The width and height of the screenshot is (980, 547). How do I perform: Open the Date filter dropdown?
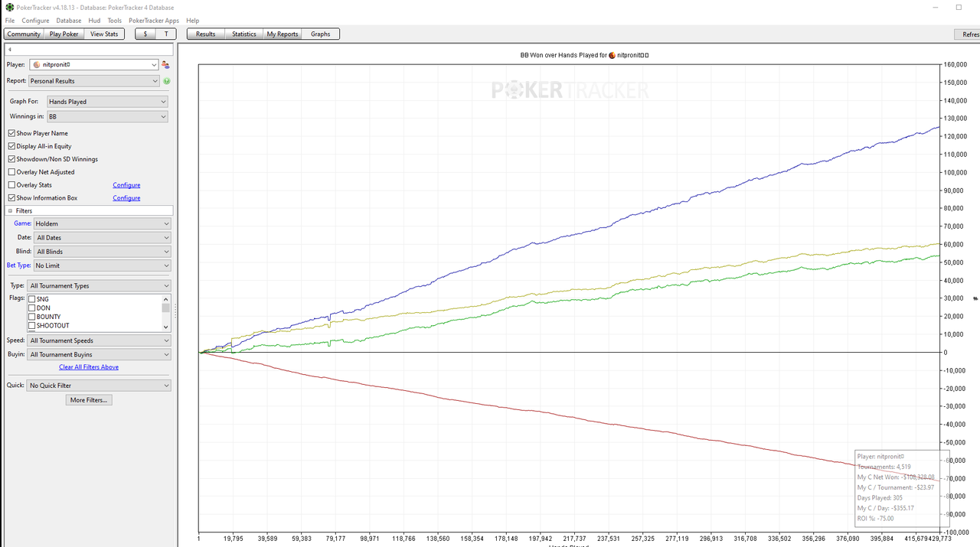tap(103, 238)
